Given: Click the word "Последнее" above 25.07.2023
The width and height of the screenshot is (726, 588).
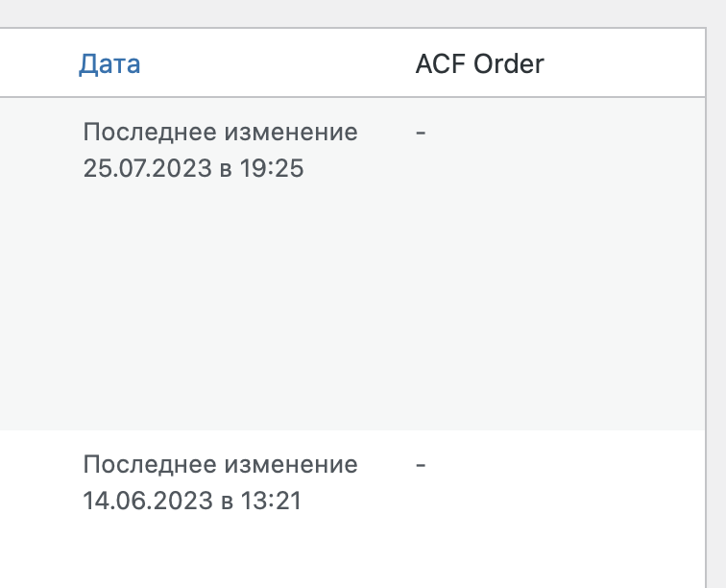Looking at the screenshot, I should 149,133.
